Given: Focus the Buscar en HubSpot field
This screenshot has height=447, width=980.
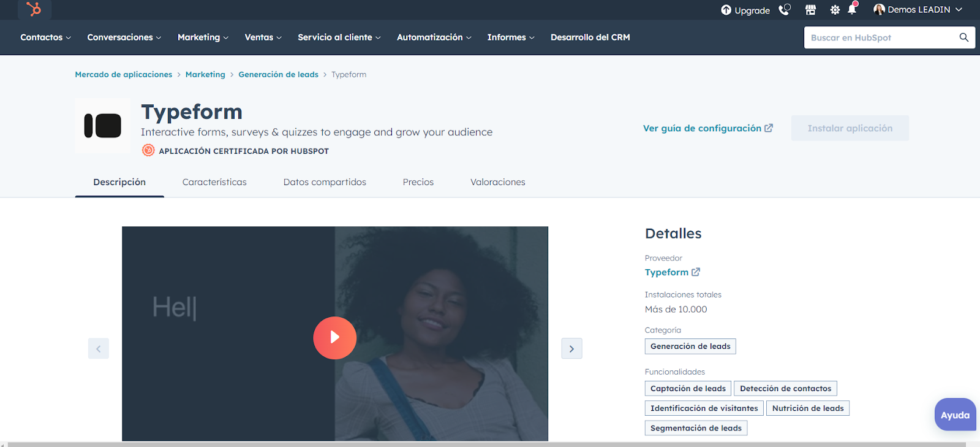Looking at the screenshot, I should coord(882,37).
